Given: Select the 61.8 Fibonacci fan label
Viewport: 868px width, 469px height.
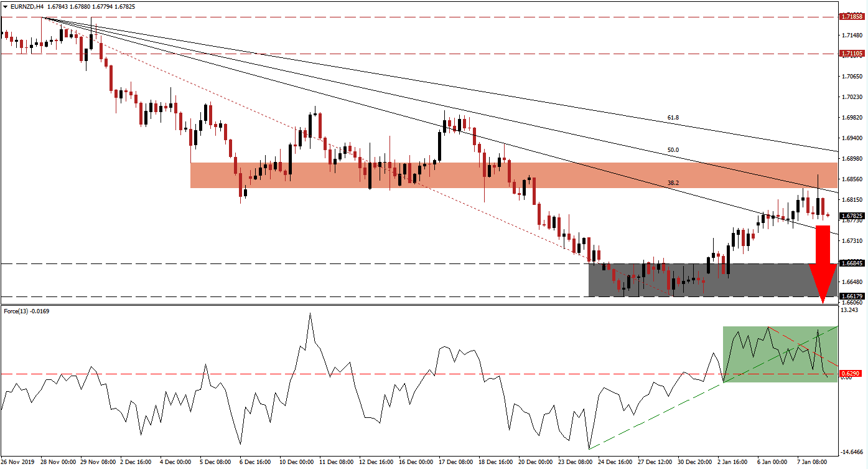Looking at the screenshot, I should 673,117.
